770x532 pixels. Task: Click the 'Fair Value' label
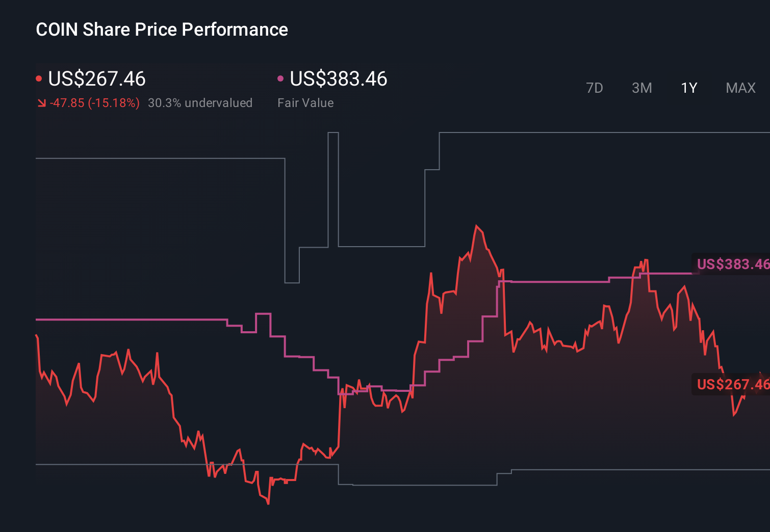(305, 103)
